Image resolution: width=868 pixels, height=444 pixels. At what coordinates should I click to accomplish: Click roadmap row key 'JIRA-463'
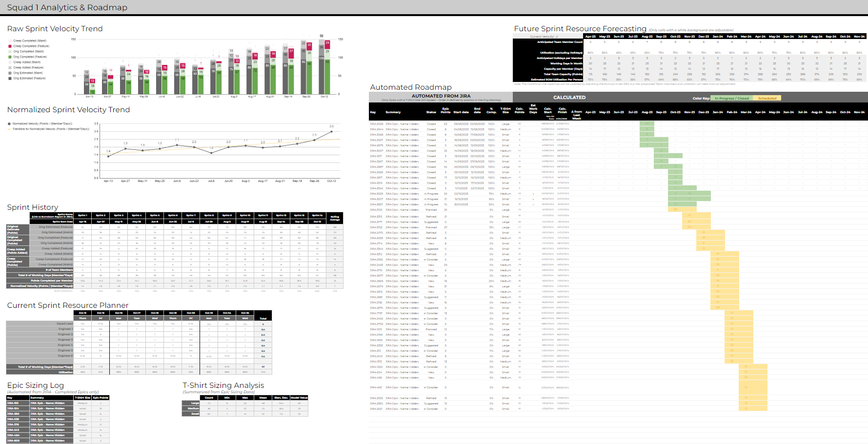click(376, 387)
